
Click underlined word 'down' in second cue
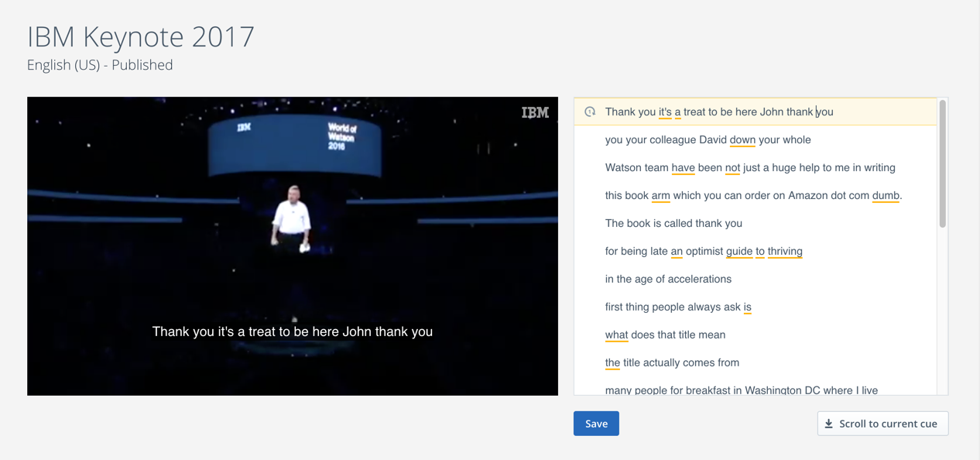(742, 140)
